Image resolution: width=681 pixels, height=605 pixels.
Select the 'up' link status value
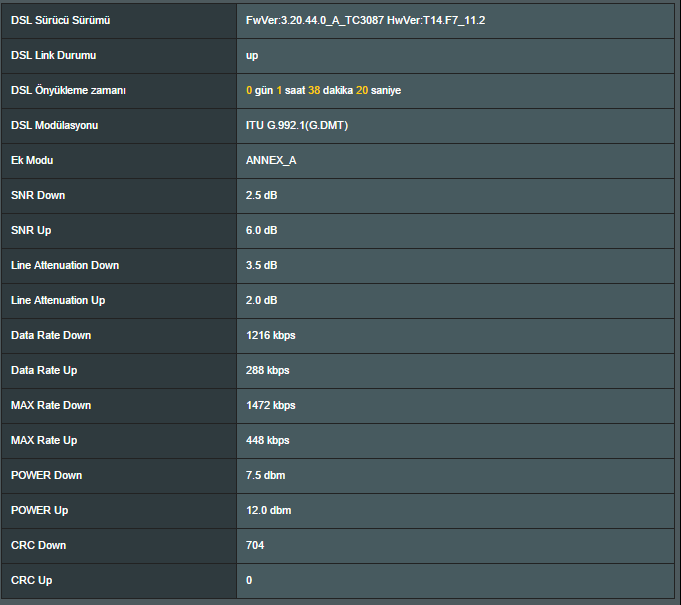(x=252, y=55)
